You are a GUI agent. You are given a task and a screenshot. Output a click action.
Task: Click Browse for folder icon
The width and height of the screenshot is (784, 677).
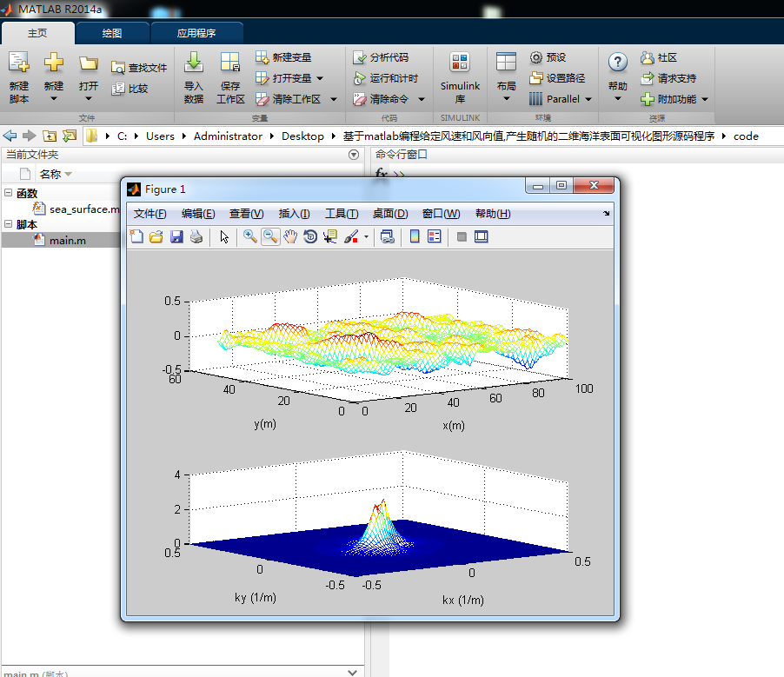point(70,136)
